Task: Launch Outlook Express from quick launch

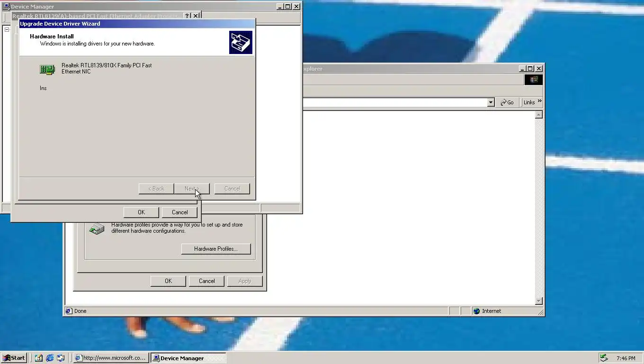Action: click(61, 358)
